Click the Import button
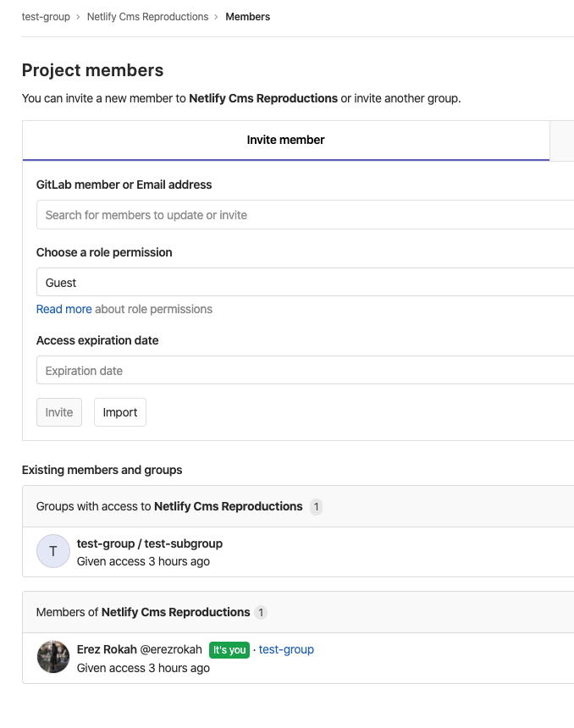 pos(120,412)
